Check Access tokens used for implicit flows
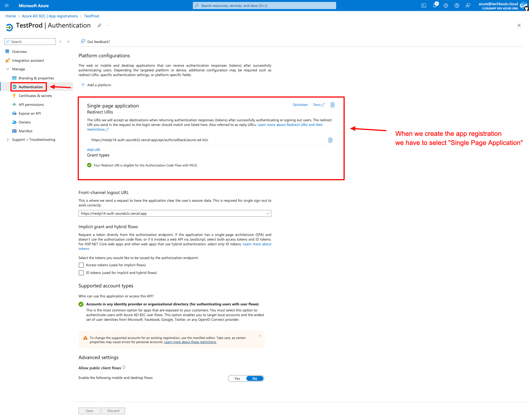Screen dimensions: 529x420 pos(81,265)
